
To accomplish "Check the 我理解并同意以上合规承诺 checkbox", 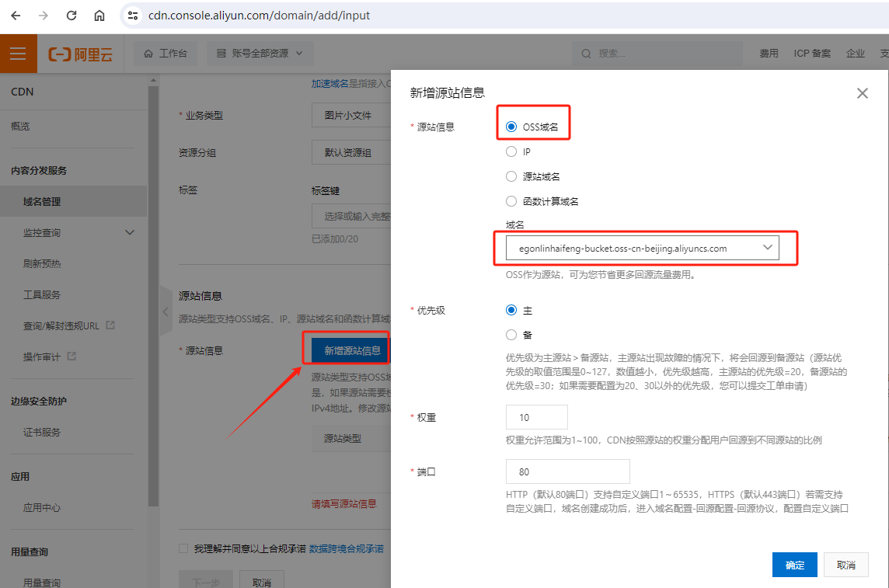I will 183,548.
